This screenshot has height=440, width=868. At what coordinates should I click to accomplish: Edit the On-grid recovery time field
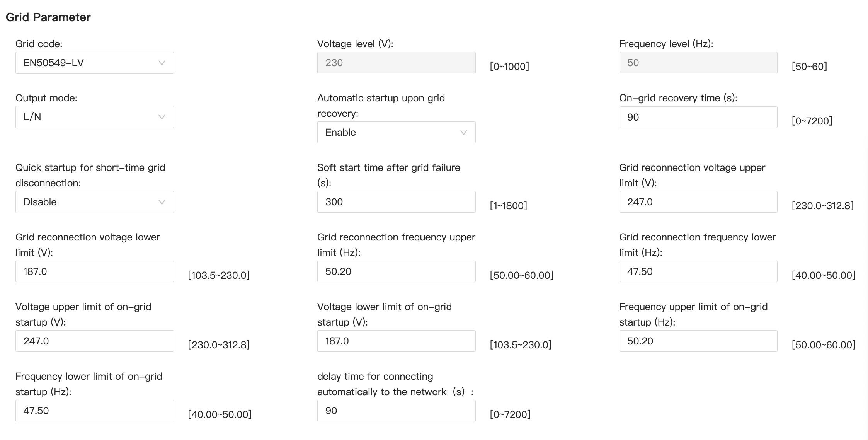(698, 117)
